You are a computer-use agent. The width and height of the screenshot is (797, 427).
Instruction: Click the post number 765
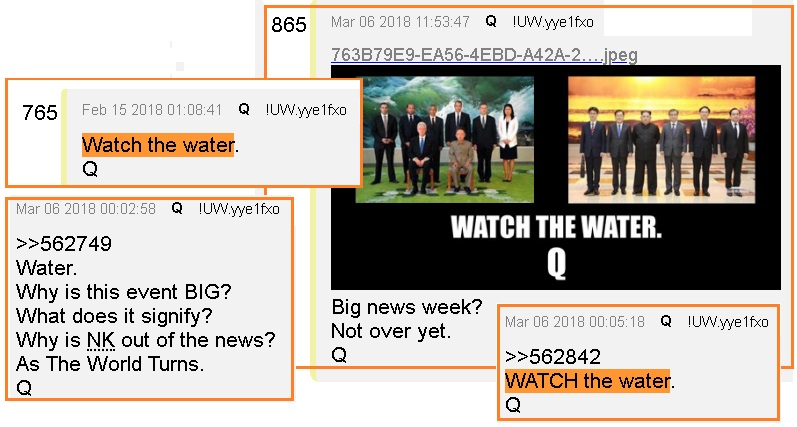click(40, 112)
